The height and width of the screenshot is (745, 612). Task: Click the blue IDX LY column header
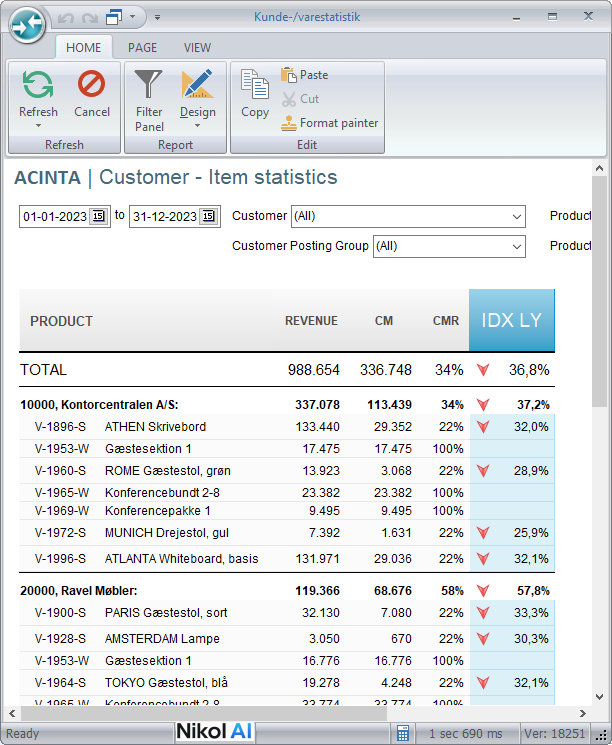(x=511, y=320)
